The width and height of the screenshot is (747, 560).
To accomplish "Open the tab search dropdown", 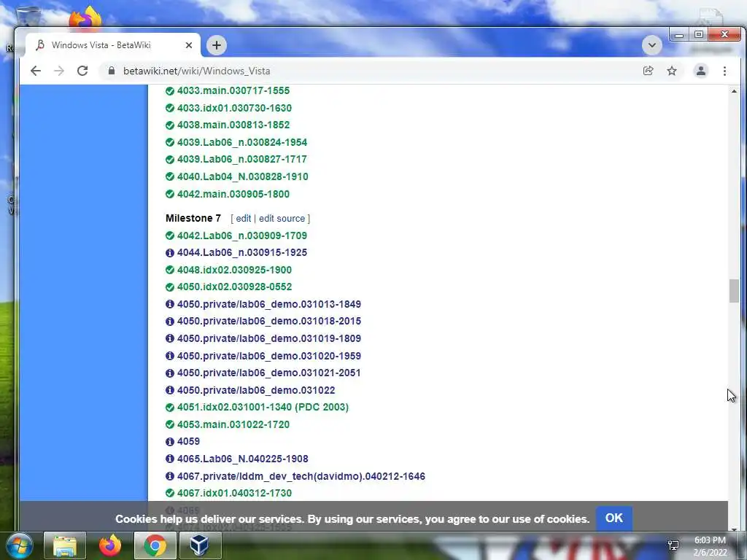I will pos(651,45).
